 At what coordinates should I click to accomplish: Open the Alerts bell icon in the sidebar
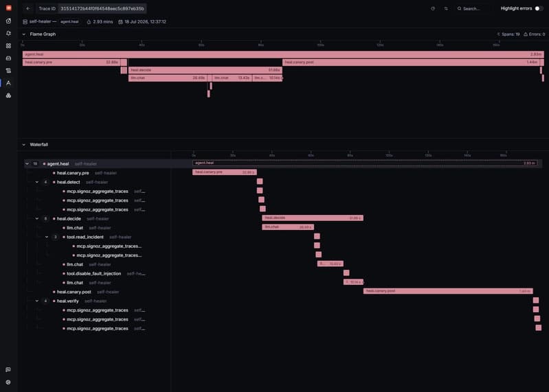click(8, 33)
